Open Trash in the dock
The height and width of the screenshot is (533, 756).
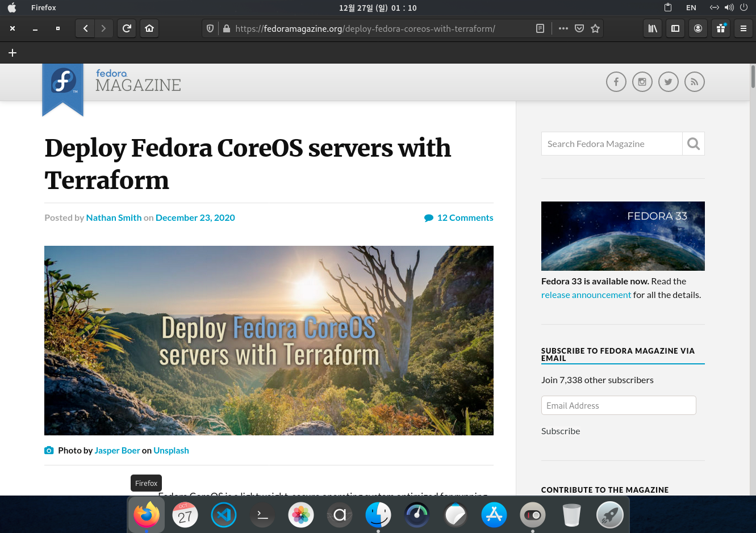[x=571, y=515]
